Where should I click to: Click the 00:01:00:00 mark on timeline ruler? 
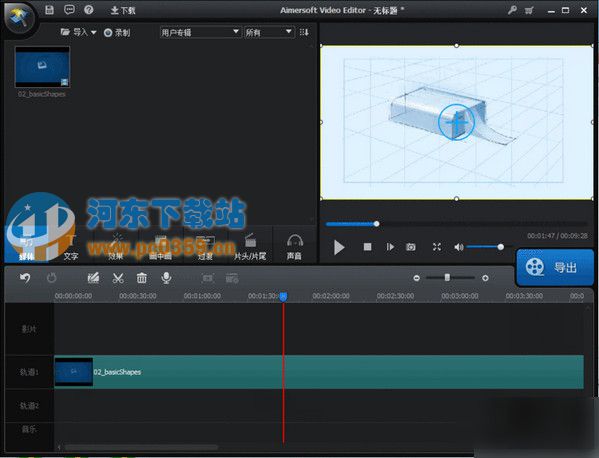point(202,296)
